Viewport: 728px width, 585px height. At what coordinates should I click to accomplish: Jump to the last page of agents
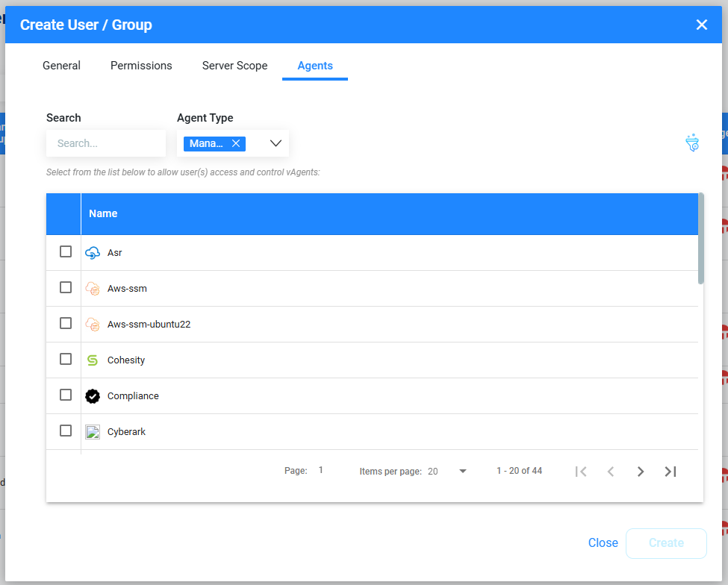670,472
